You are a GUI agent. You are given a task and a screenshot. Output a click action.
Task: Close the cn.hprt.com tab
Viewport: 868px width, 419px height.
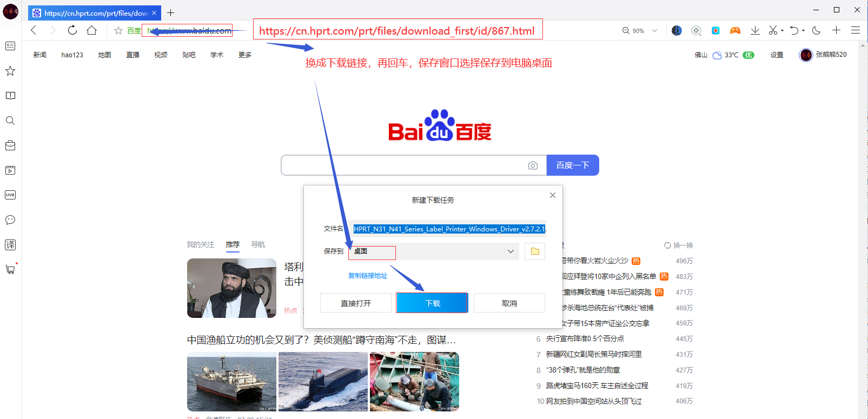(x=154, y=13)
